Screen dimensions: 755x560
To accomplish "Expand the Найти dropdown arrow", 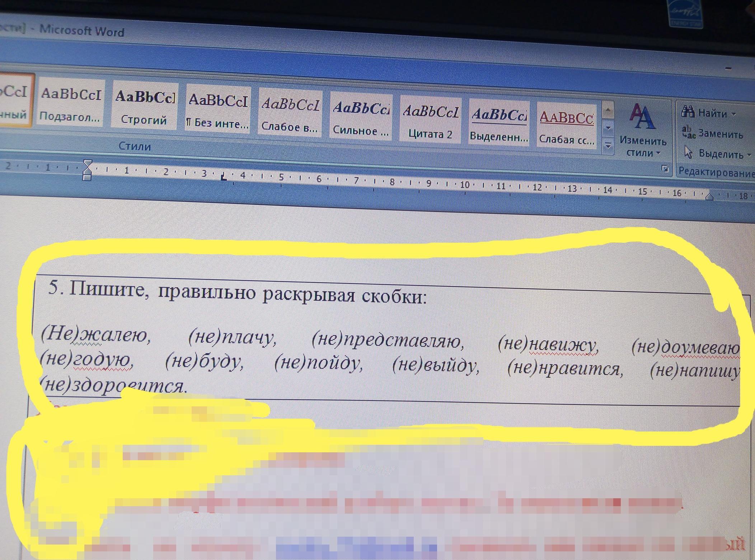I will coord(733,115).
